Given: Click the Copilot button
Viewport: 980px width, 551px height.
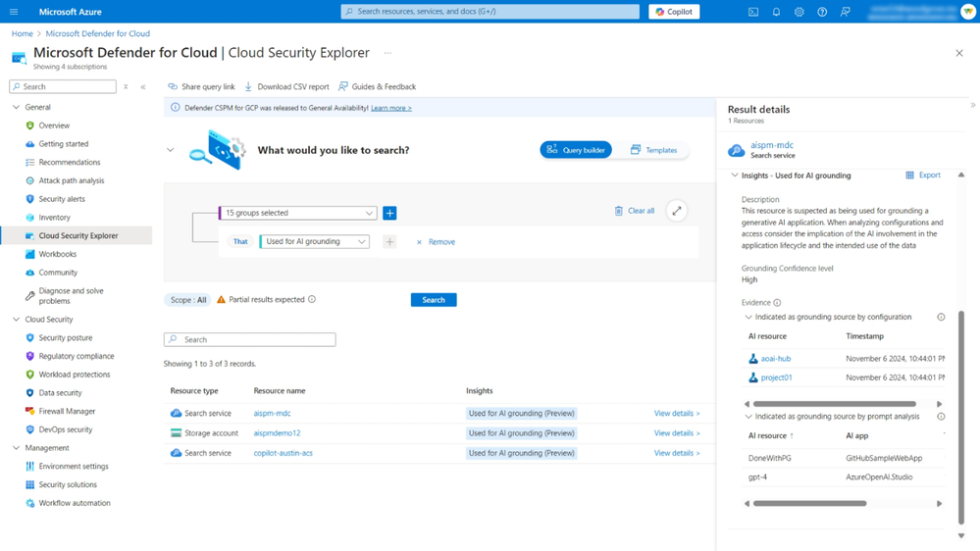Looking at the screenshot, I should pos(674,11).
